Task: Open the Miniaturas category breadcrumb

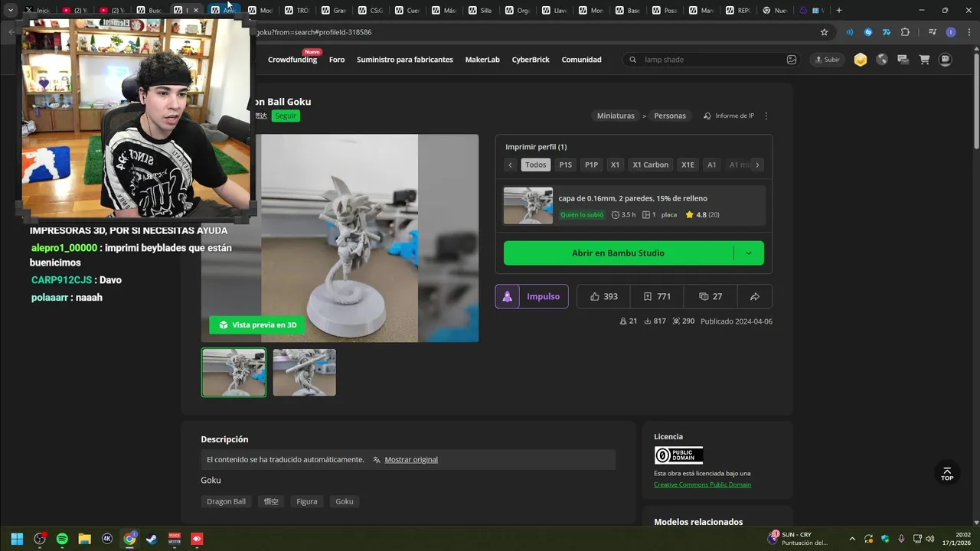Action: click(x=616, y=116)
